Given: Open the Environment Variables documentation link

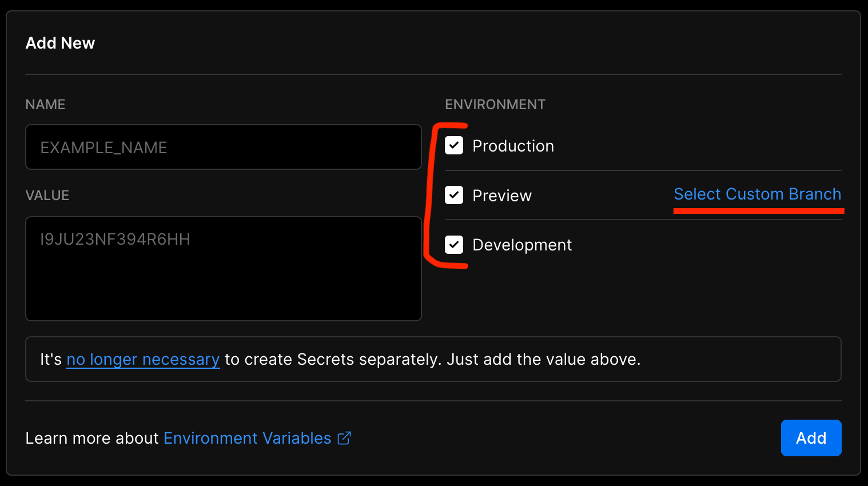Looking at the screenshot, I should point(247,437).
